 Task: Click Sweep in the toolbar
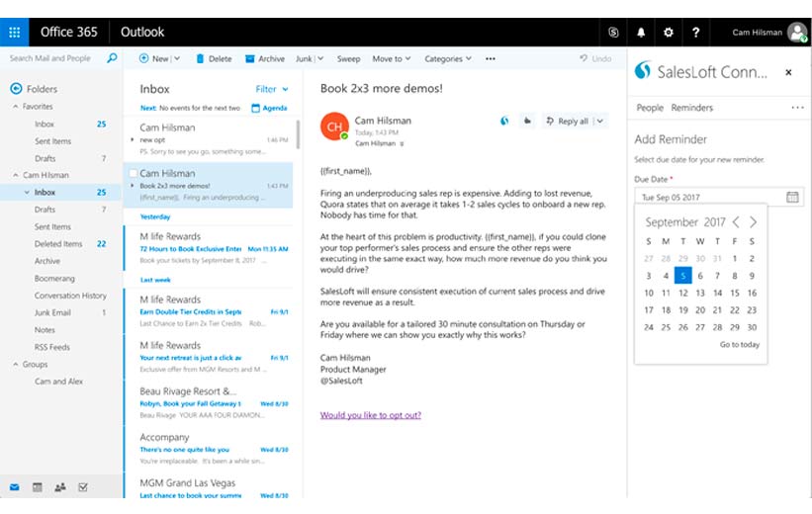[x=348, y=59]
